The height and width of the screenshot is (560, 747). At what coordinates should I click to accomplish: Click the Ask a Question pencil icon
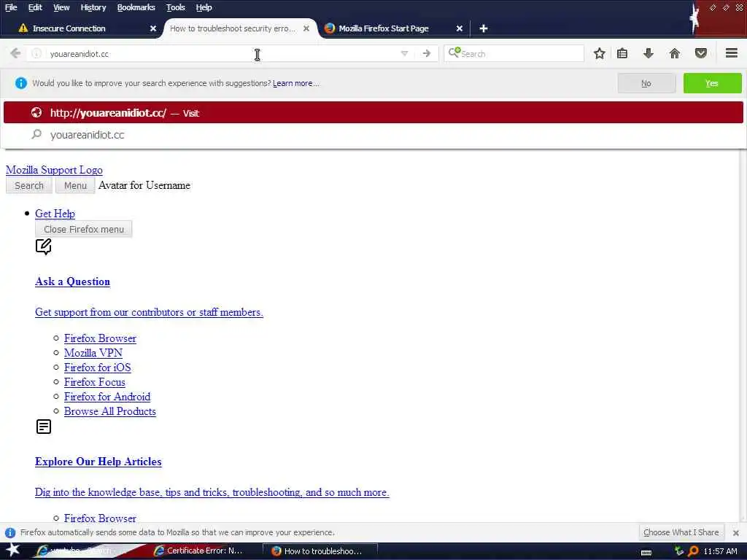tap(43, 246)
